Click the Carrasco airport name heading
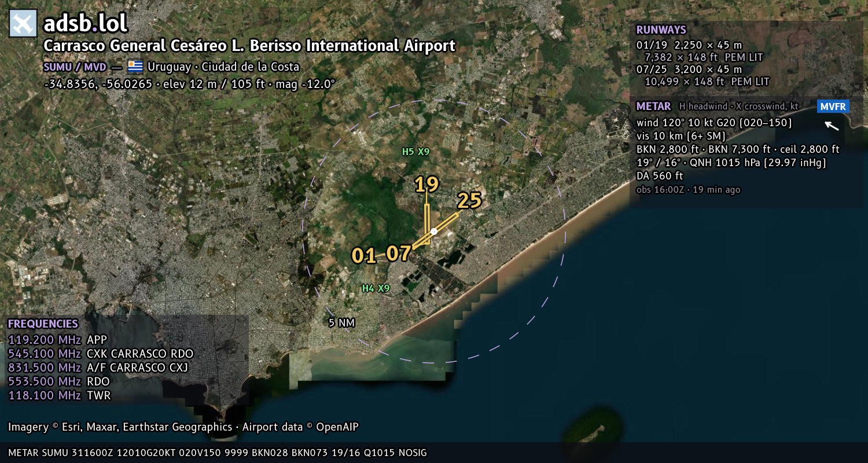 [249, 46]
